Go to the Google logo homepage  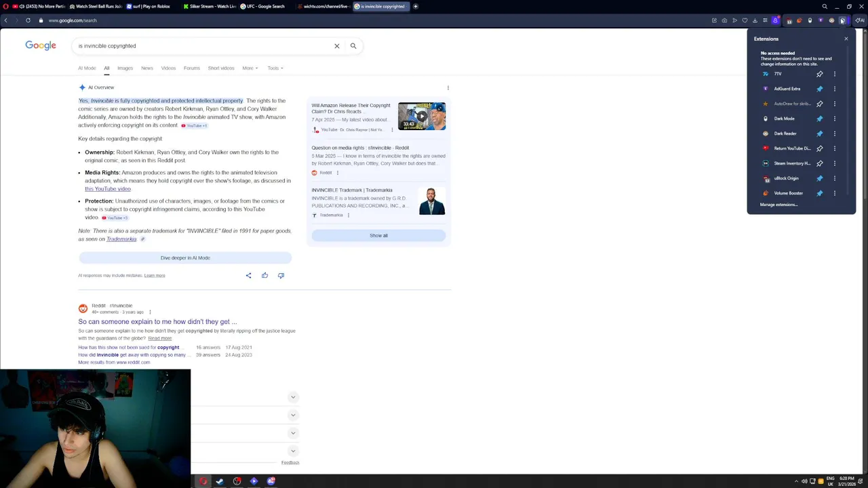[41, 45]
